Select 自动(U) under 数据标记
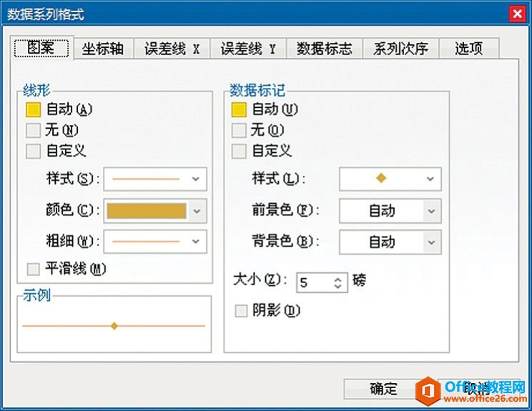Image resolution: width=532 pixels, height=411 pixels. click(x=239, y=110)
